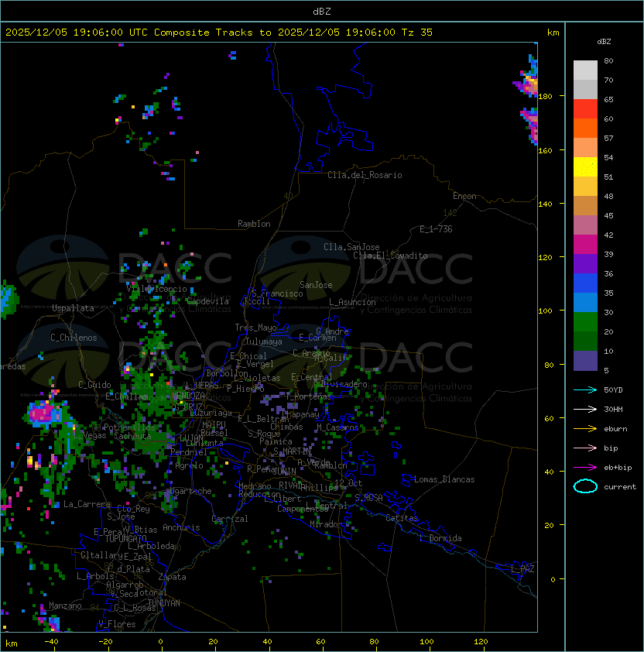
Task: Click the 'Divisadero' map label
Action: [345, 384]
